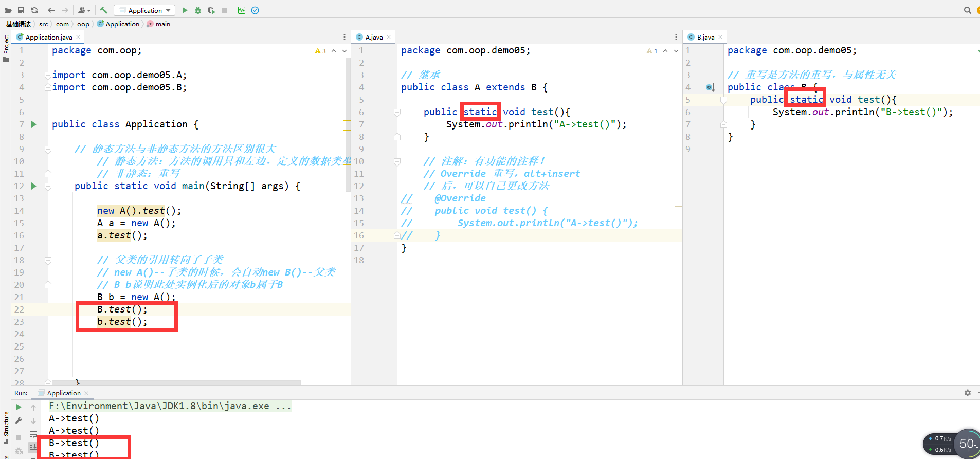Click the horizontal scrollbar in Application.java editor
The height and width of the screenshot is (459, 980).
click(x=176, y=383)
